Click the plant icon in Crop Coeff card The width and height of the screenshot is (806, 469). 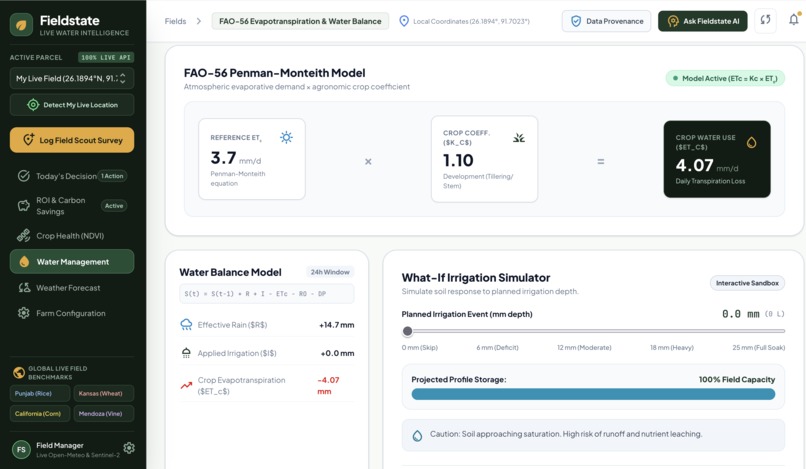coord(519,137)
